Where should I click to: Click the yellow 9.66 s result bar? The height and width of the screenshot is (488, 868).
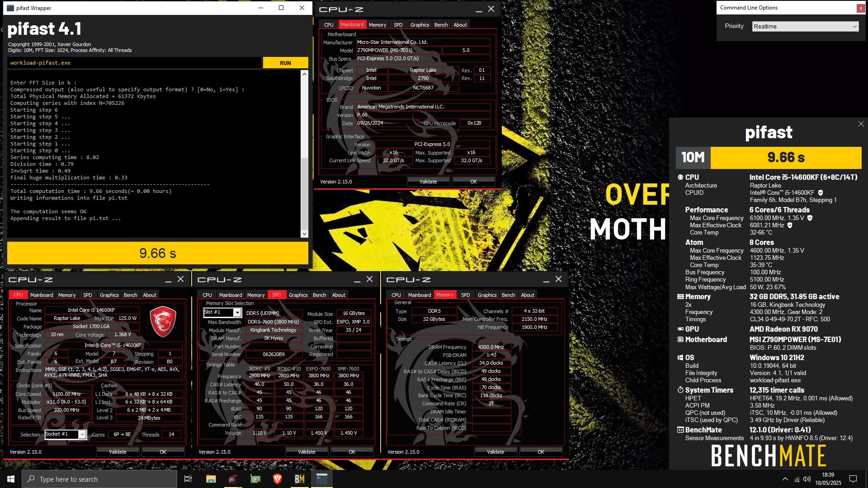pos(157,253)
